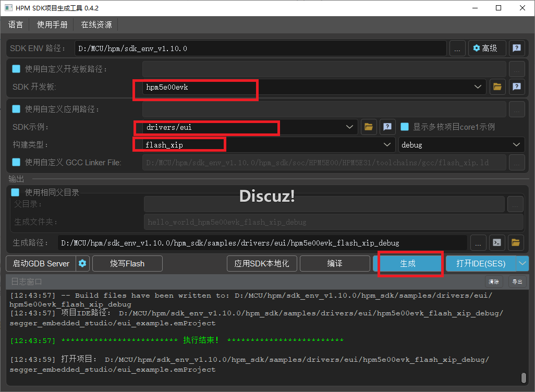Open the generated path output folder
The height and width of the screenshot is (392, 535).
tap(516, 242)
